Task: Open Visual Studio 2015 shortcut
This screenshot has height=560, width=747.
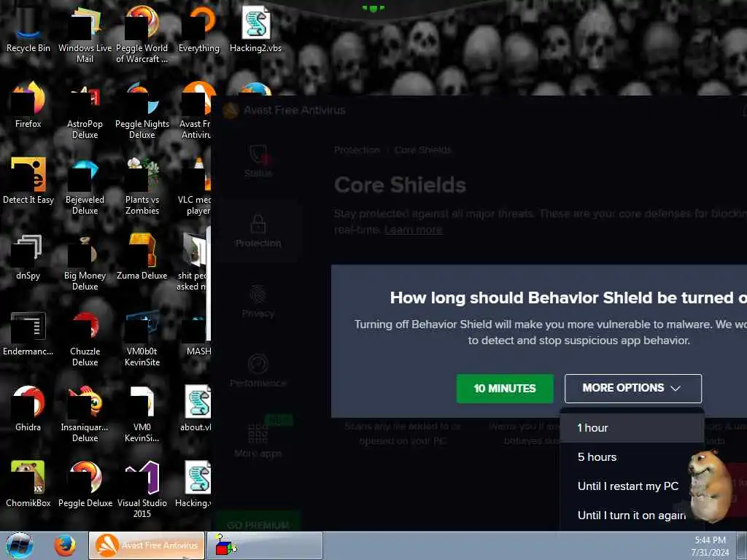Action: point(142,488)
